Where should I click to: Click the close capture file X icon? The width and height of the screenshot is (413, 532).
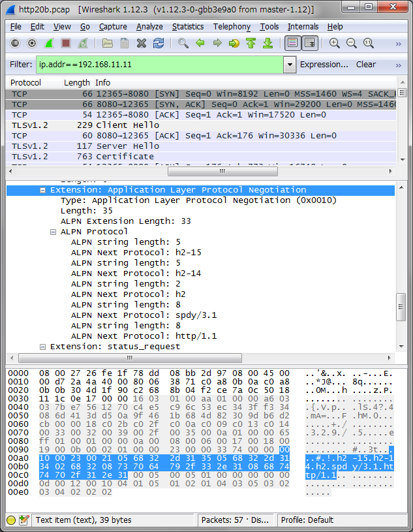(142, 43)
